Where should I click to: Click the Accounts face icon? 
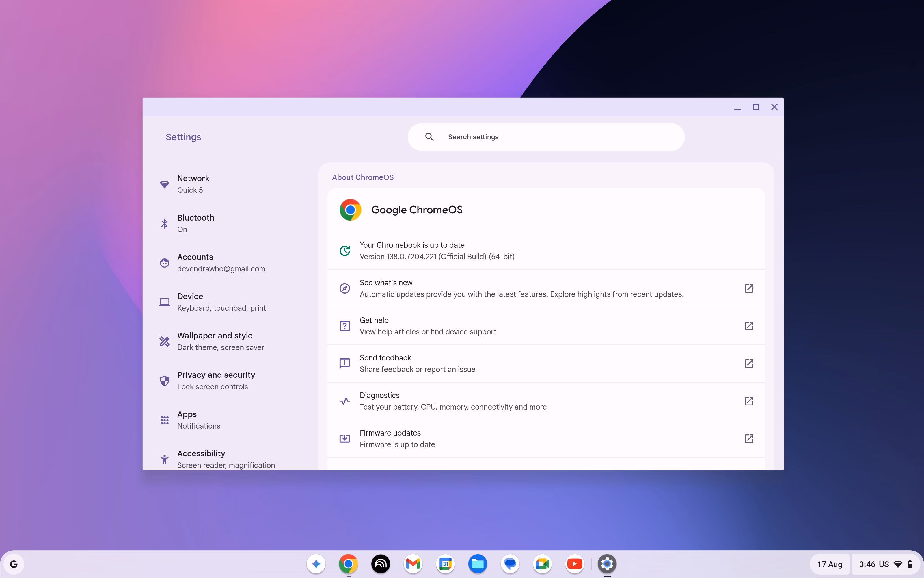[165, 263]
